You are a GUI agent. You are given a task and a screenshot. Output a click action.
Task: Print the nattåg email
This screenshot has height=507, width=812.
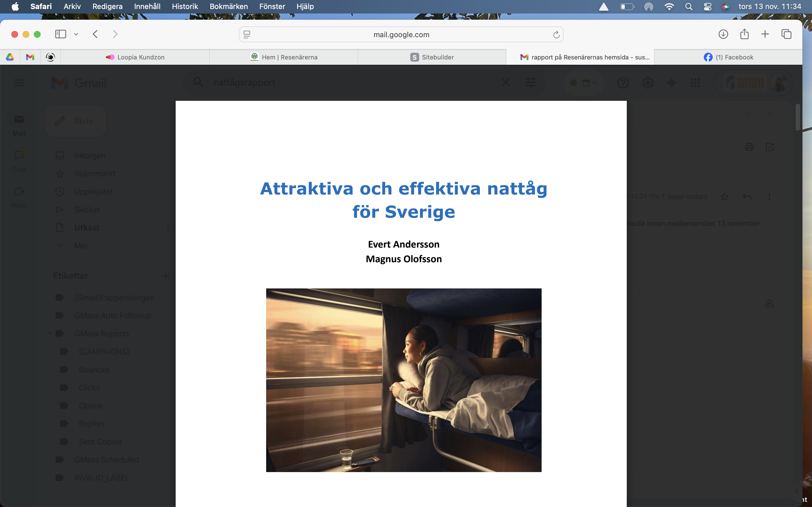click(749, 147)
